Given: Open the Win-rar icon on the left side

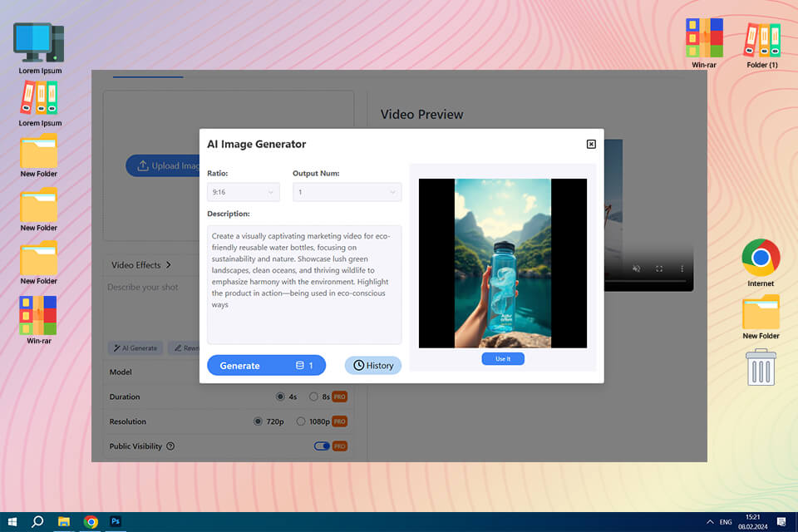Looking at the screenshot, I should tap(39, 320).
